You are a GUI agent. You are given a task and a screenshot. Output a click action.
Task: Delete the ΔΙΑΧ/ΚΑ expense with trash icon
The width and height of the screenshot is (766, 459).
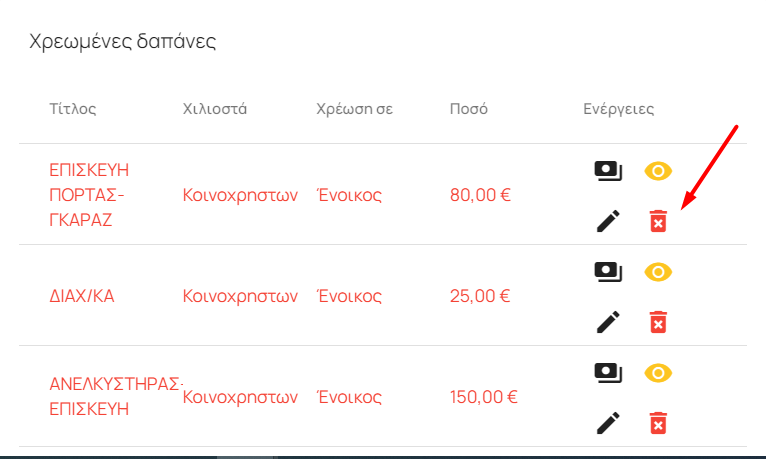[x=658, y=322]
